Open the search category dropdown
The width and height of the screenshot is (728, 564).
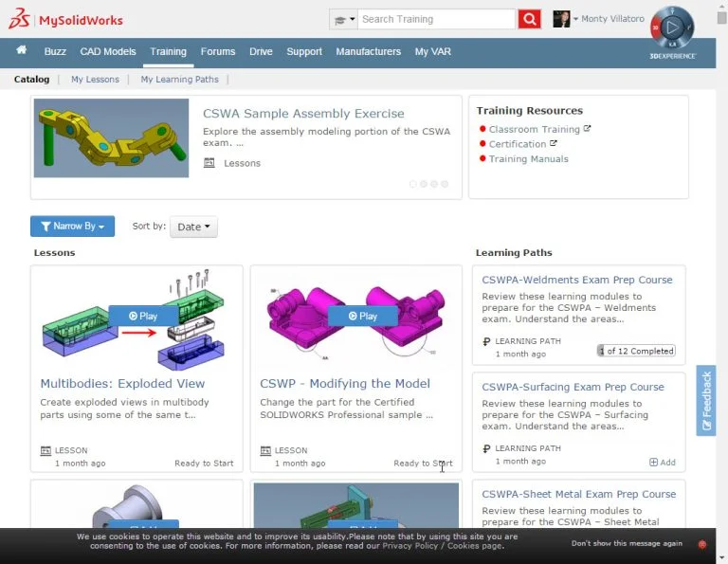[343, 19]
